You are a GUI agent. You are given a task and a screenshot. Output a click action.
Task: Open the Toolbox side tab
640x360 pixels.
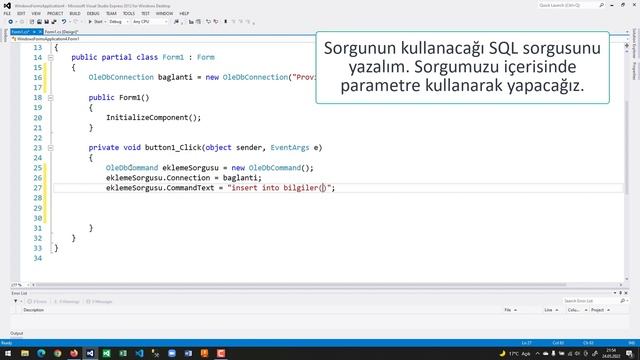tap(5, 36)
